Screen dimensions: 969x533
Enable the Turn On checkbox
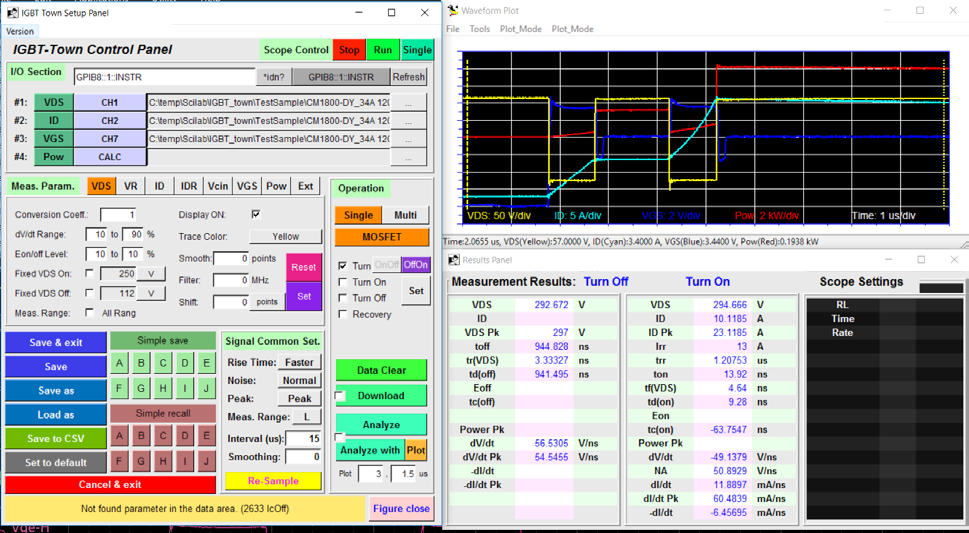click(343, 282)
